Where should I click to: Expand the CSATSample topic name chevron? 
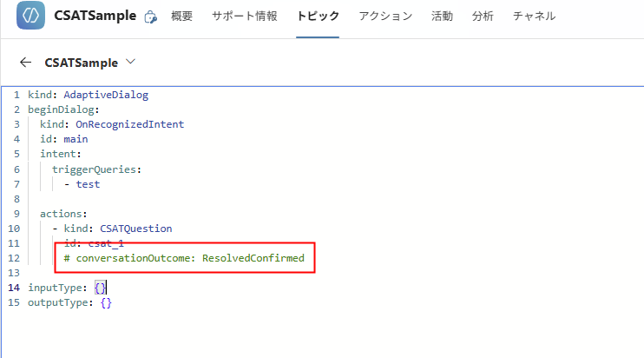click(x=130, y=62)
